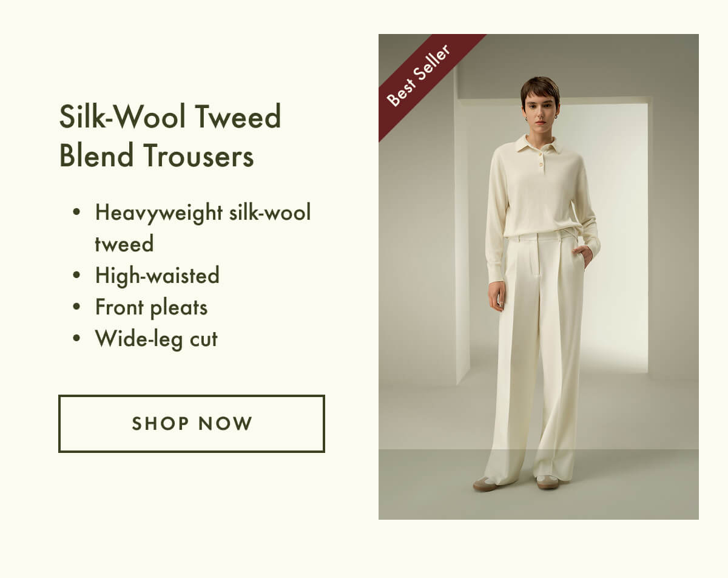Select the High-waisted feature line
728x578 pixels.
(157, 276)
